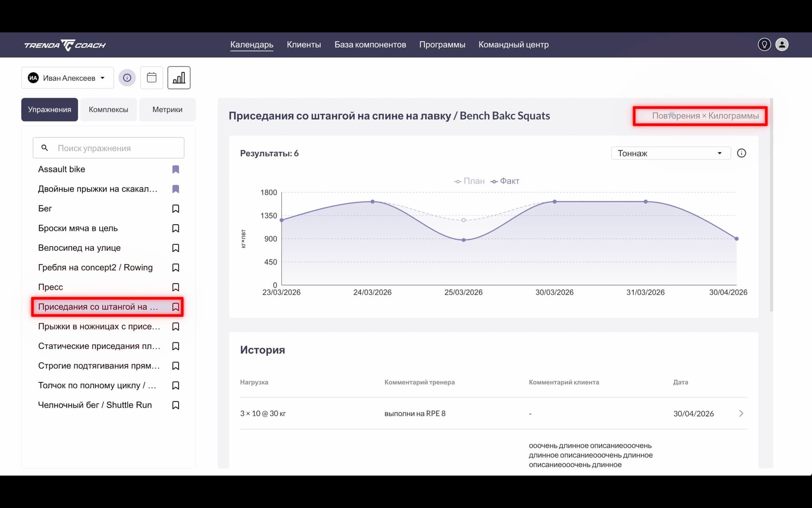Open the Клиенты navigation menu item
This screenshot has width=812, height=508.
(x=304, y=44)
